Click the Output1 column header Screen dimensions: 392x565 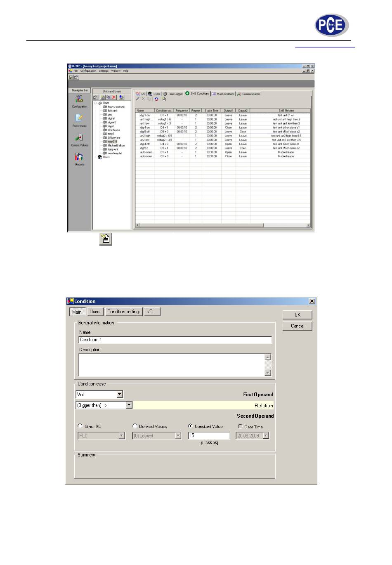click(x=229, y=111)
